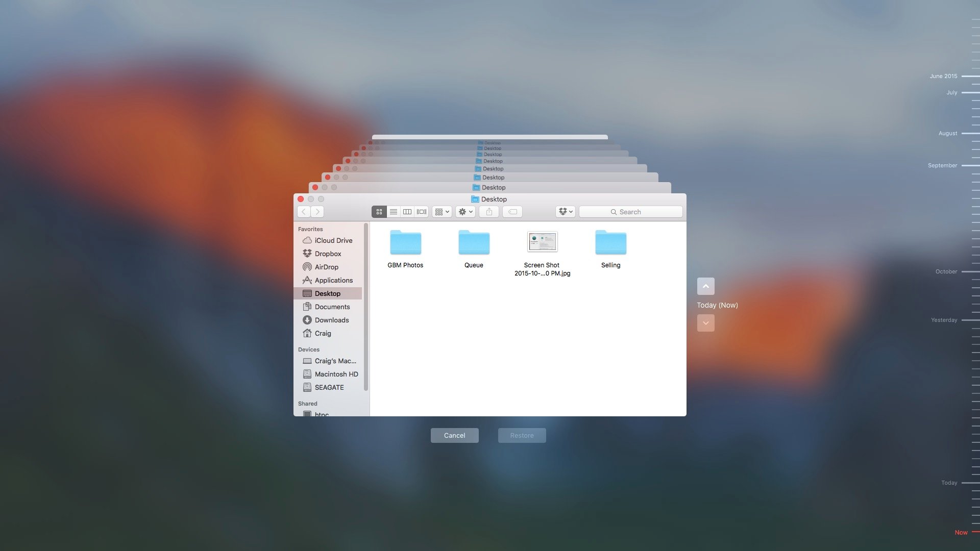Switch to list view

click(x=393, y=212)
